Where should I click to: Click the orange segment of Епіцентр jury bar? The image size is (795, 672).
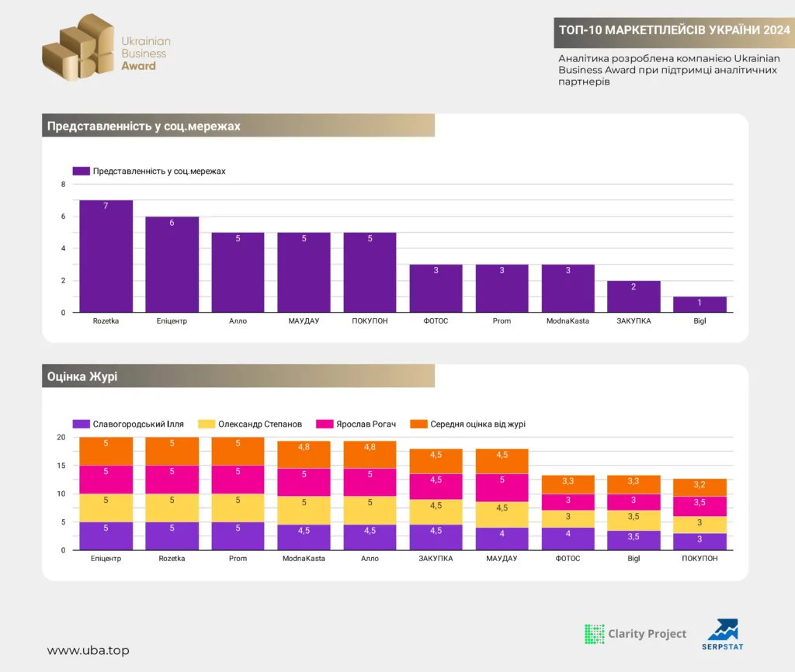tap(106, 451)
